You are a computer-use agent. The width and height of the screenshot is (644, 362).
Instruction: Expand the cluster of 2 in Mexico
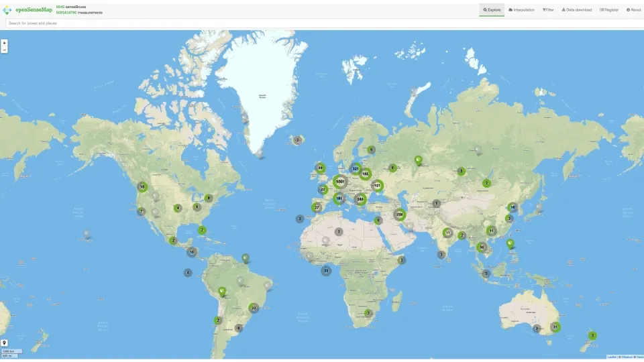(x=173, y=241)
